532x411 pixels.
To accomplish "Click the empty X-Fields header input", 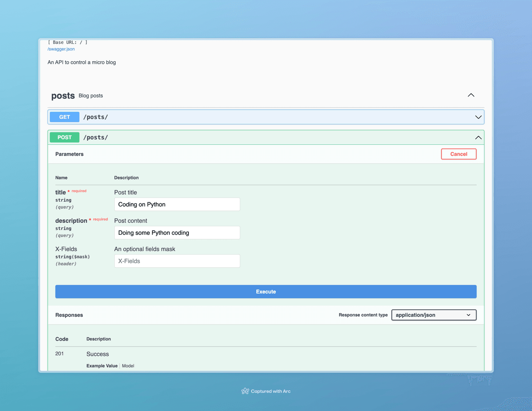I will pos(177,261).
